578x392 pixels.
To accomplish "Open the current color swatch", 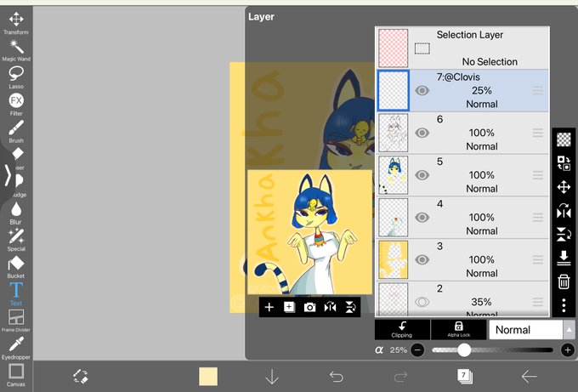I will point(208,377).
